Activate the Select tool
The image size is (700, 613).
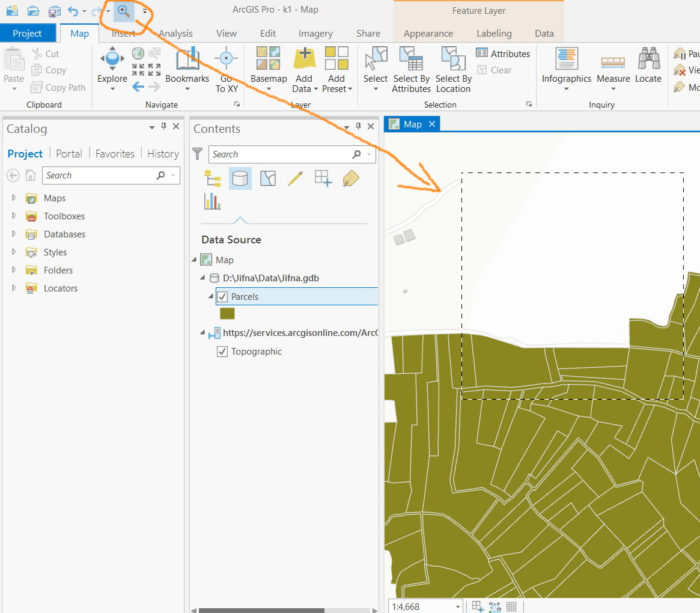click(x=376, y=69)
